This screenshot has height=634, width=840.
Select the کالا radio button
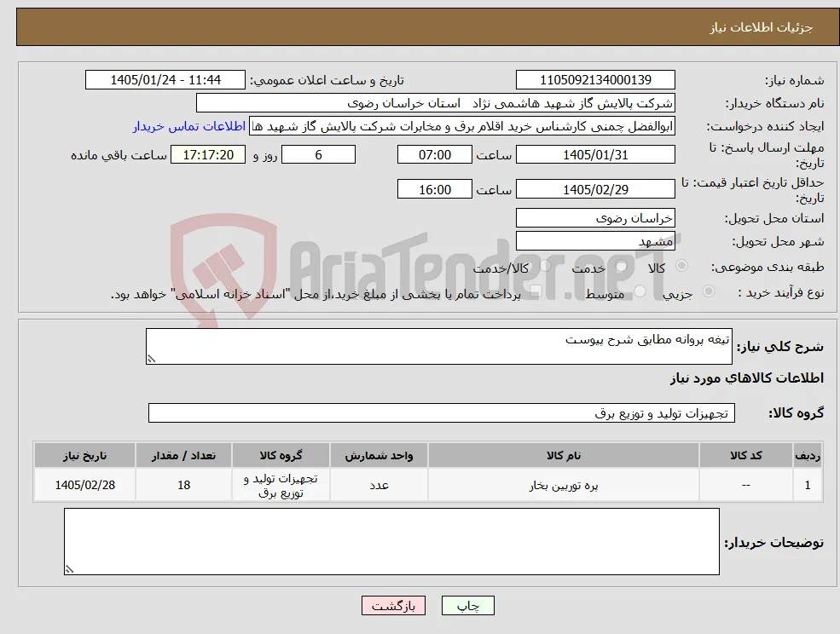tap(681, 266)
